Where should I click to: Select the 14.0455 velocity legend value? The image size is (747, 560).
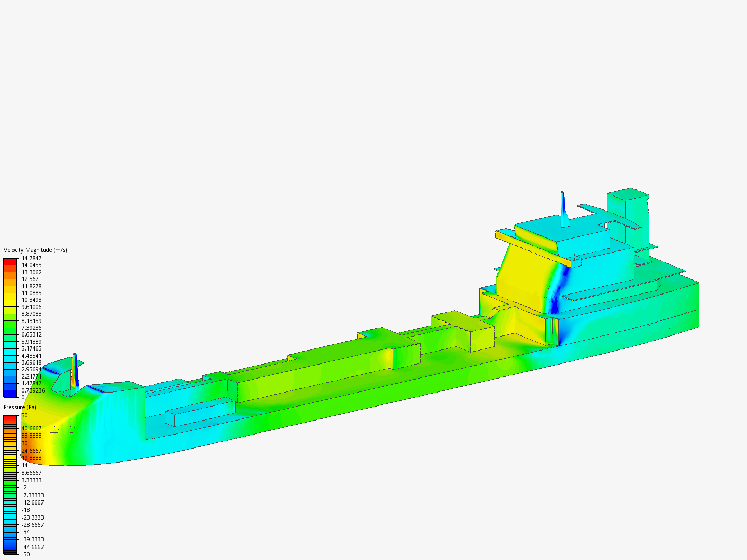32,265
